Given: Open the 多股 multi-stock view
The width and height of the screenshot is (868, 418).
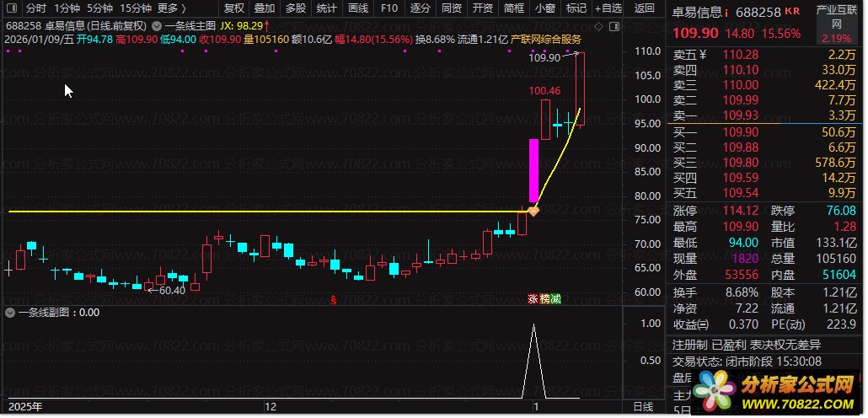Looking at the screenshot, I should click(x=296, y=8).
